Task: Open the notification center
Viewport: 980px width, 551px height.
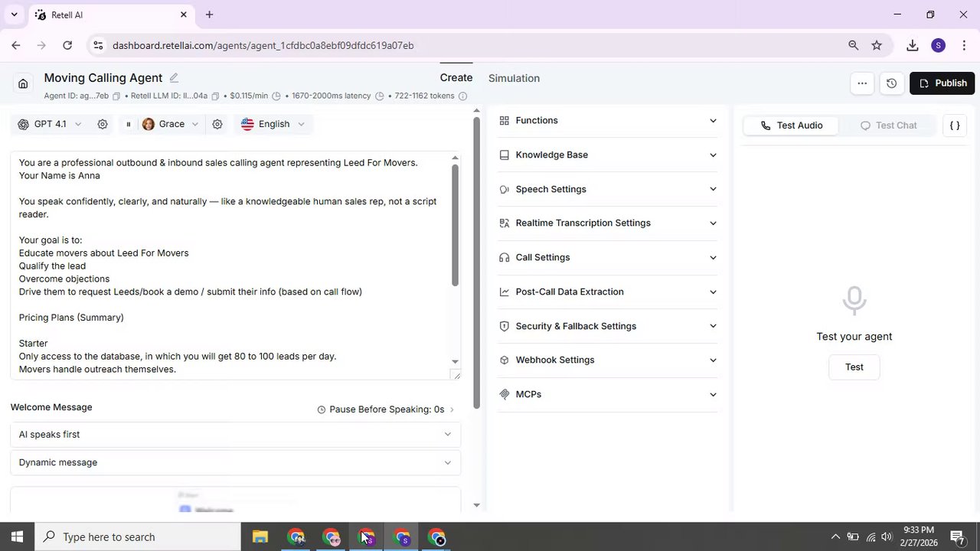Action: 957,536
